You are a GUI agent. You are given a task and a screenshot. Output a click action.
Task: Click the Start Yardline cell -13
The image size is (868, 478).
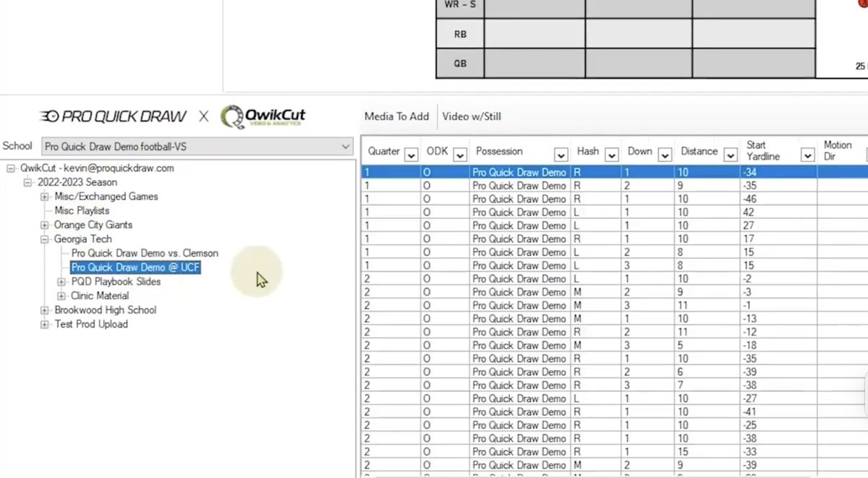(778, 318)
